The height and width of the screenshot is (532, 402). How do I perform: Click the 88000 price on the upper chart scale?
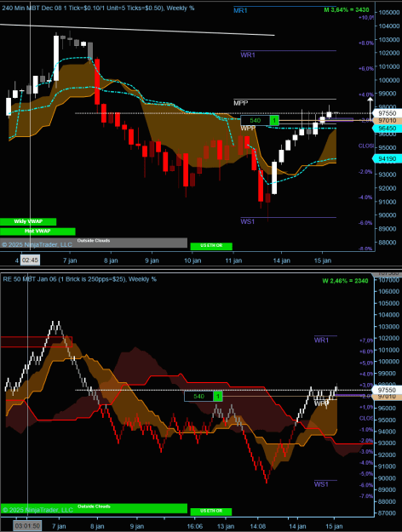(389, 243)
